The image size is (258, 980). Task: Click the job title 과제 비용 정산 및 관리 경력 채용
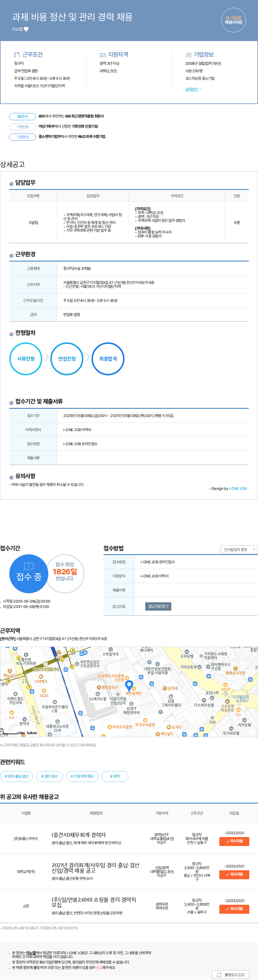tap(72, 17)
